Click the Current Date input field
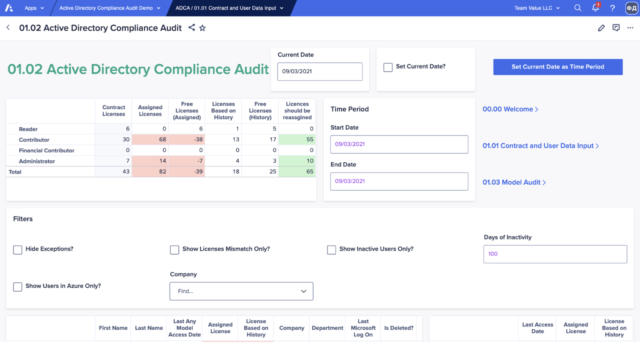Viewport: 640px width, 360px height. point(320,71)
